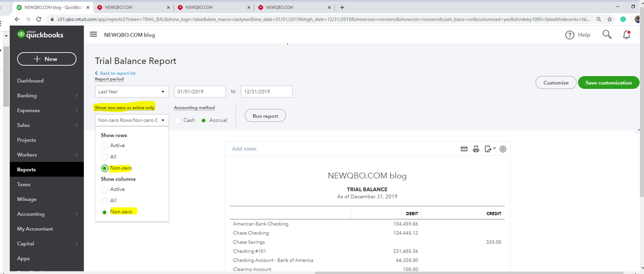The image size is (644, 274).
Task: Bookmark this page with star icon
Action: (610, 19)
